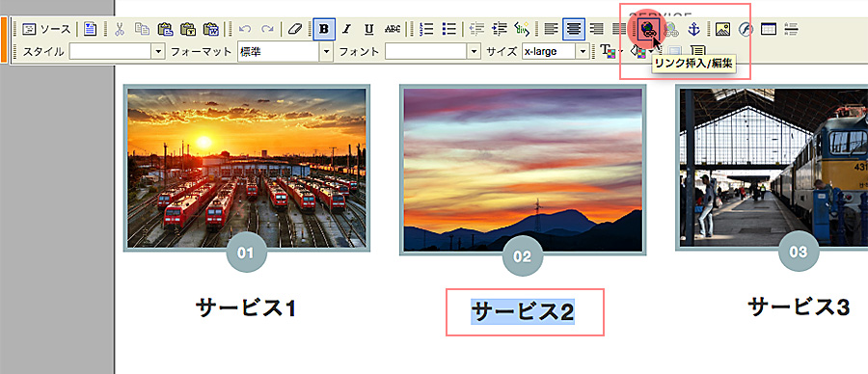Toggle Bold formatting off
The width and height of the screenshot is (868, 374).
324,29
